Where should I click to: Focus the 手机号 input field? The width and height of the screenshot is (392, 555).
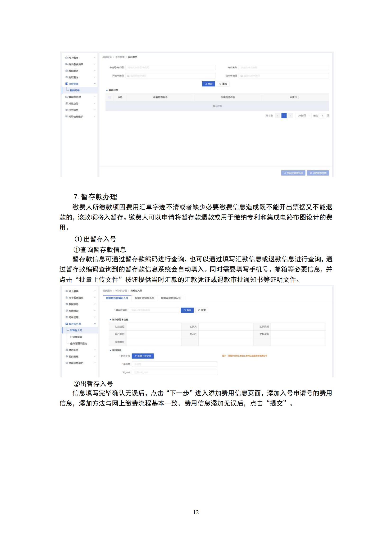click(x=174, y=364)
